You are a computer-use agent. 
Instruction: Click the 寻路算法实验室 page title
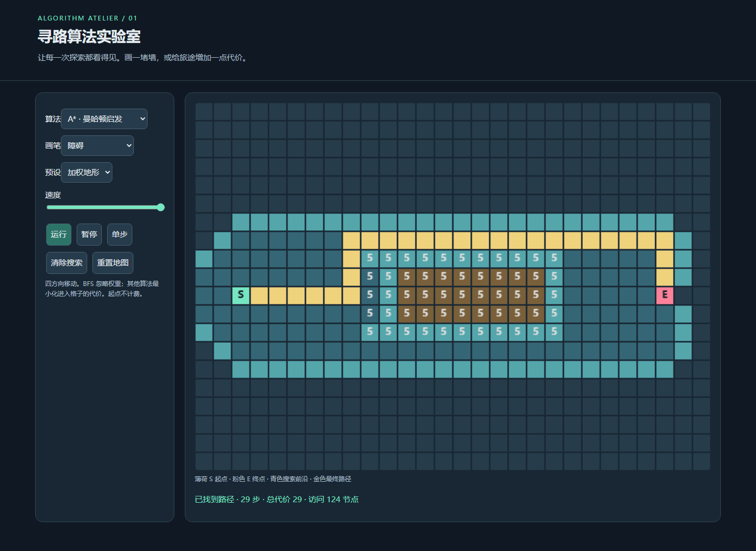click(x=89, y=36)
